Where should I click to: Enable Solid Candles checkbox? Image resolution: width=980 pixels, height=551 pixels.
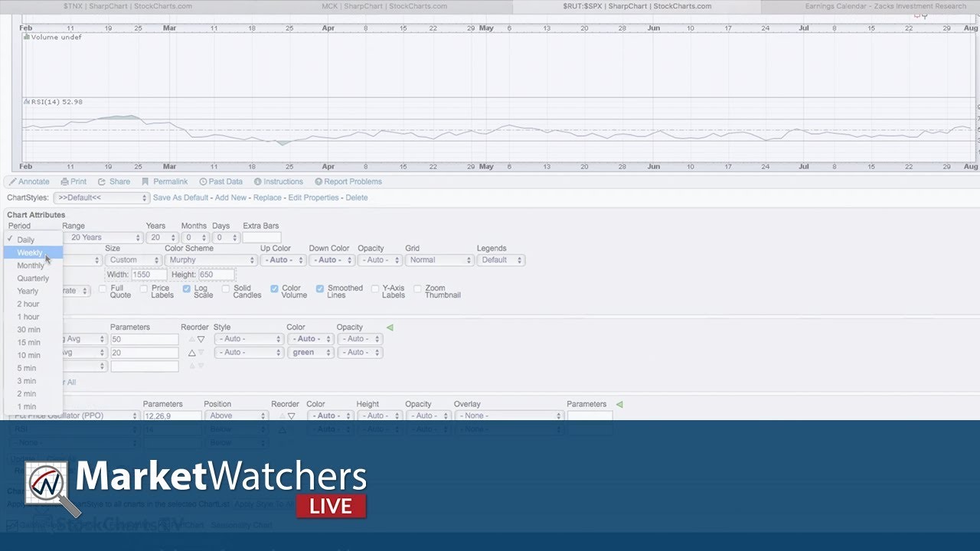(226, 289)
